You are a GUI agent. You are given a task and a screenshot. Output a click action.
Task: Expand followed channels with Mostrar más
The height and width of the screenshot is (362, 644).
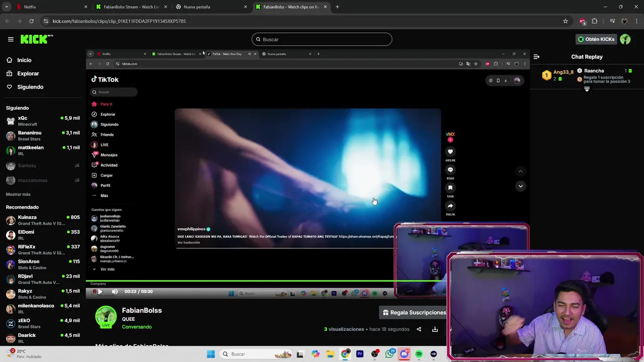click(x=18, y=194)
